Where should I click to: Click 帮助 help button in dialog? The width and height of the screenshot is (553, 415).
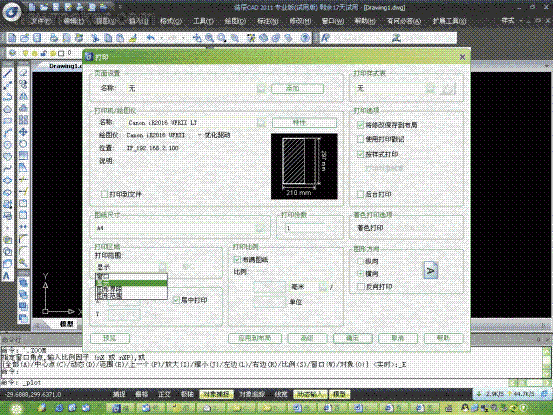click(x=443, y=338)
